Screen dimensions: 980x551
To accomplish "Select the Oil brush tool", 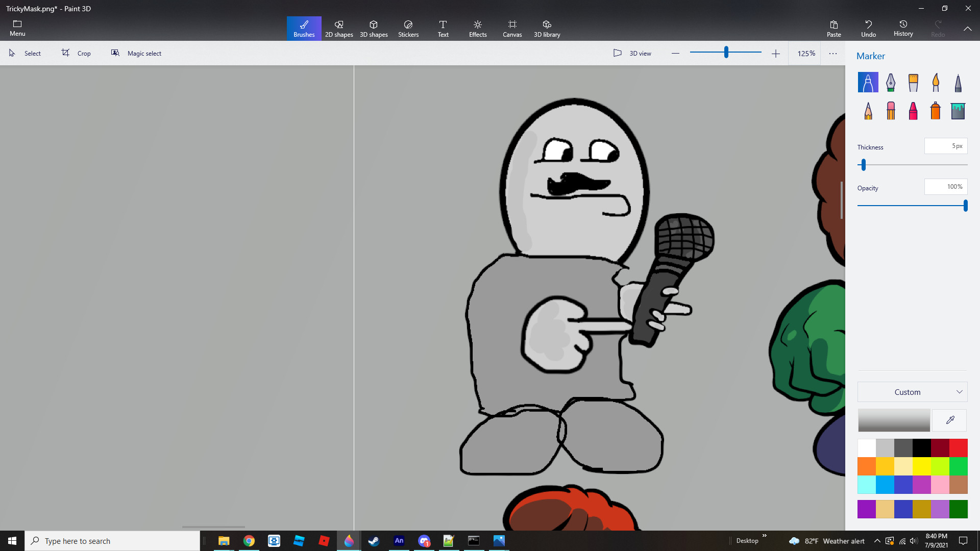I will coord(913,82).
